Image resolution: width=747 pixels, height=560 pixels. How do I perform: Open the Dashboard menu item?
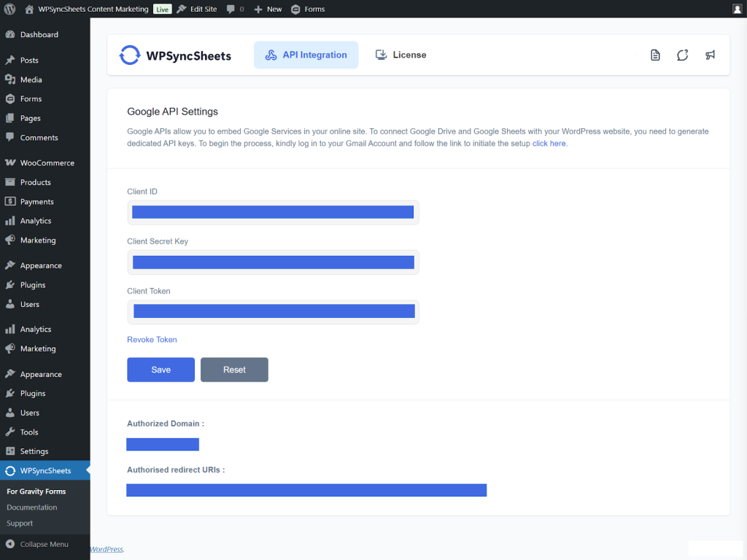point(44,34)
